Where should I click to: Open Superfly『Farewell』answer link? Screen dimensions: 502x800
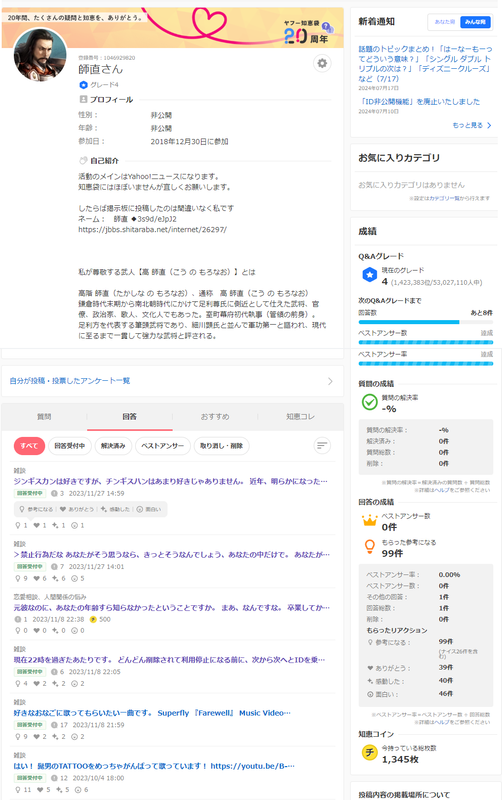click(x=152, y=713)
